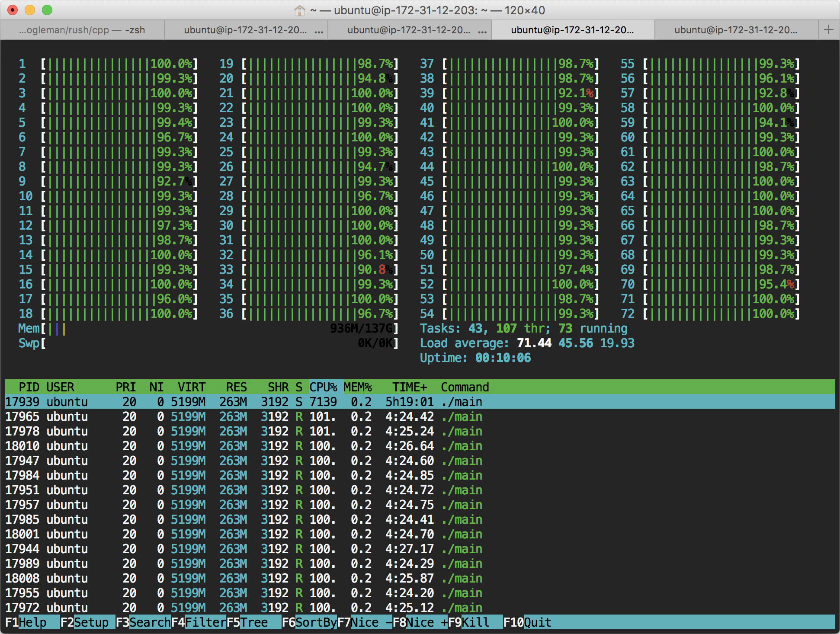The width and height of the screenshot is (840, 634).
Task: Click CPU 57 meter showing 92.8%
Action: point(710,93)
